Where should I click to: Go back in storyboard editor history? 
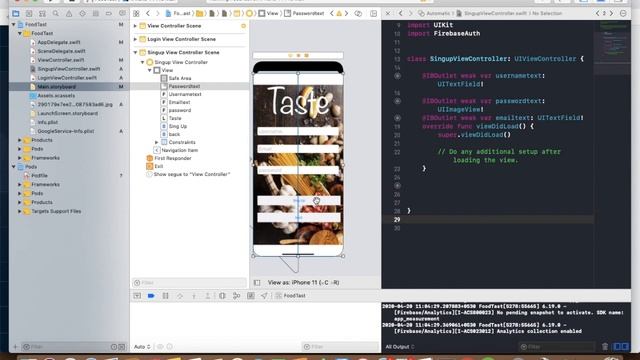[x=148, y=13]
